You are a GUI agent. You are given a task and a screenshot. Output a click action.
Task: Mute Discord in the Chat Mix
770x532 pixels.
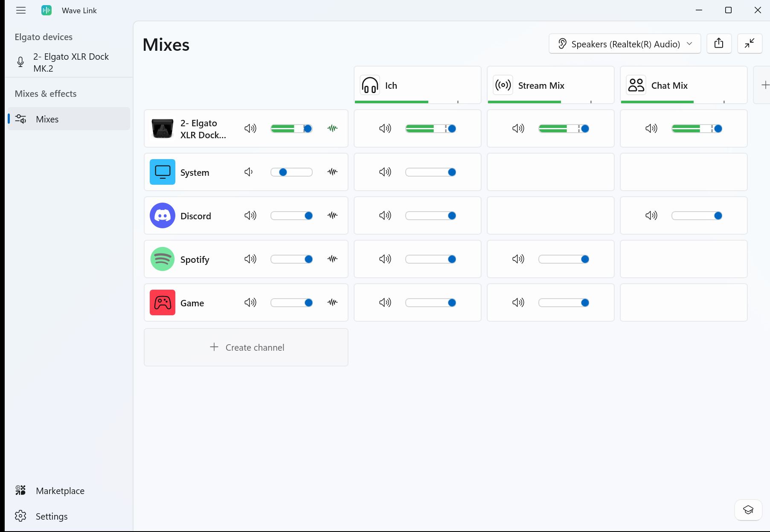coord(651,215)
